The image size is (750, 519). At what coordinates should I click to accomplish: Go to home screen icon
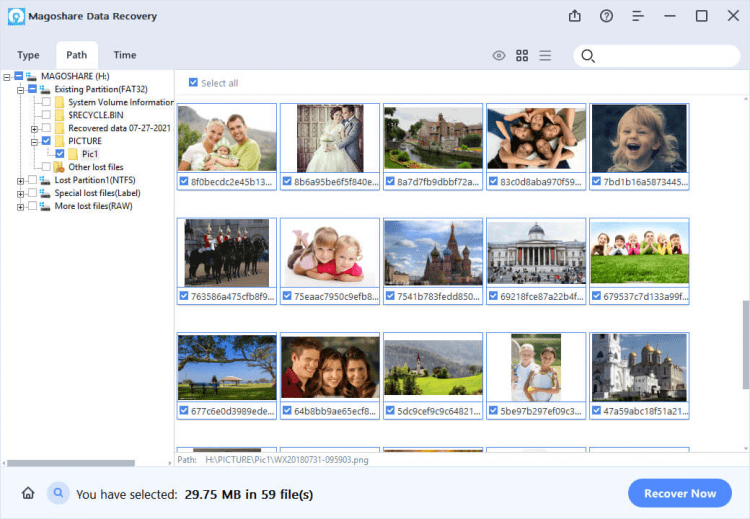[28, 493]
